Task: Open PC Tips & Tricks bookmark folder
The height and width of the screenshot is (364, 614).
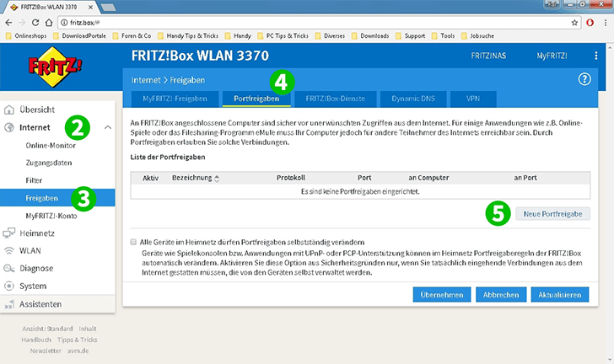Action: click(x=283, y=36)
